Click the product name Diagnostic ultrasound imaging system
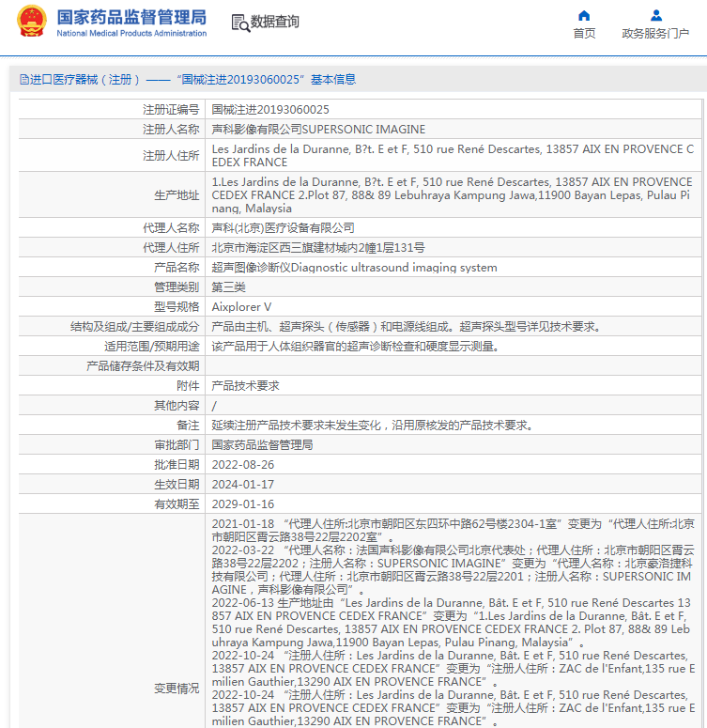Viewport: 707px width, 728px height. (354, 267)
